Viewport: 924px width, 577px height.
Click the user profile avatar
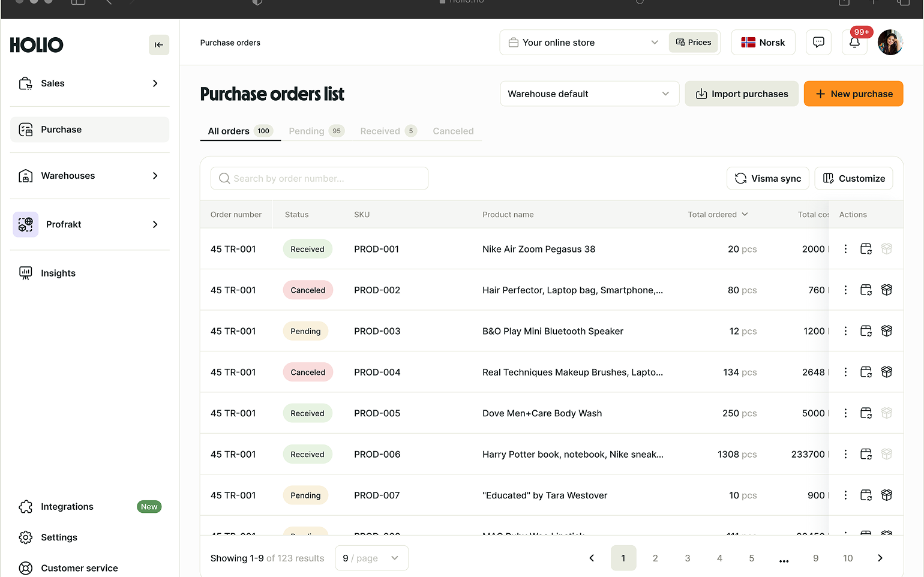coord(890,43)
